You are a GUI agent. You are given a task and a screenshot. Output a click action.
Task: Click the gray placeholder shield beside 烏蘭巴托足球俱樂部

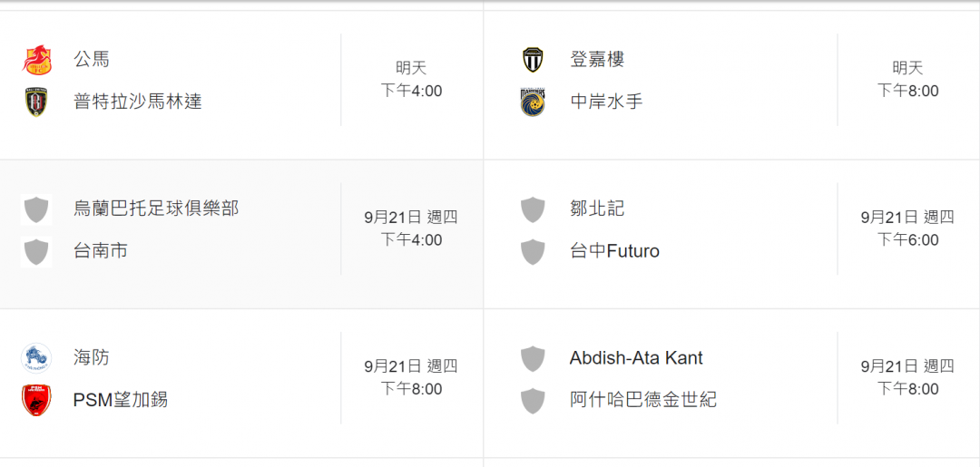[36, 209]
